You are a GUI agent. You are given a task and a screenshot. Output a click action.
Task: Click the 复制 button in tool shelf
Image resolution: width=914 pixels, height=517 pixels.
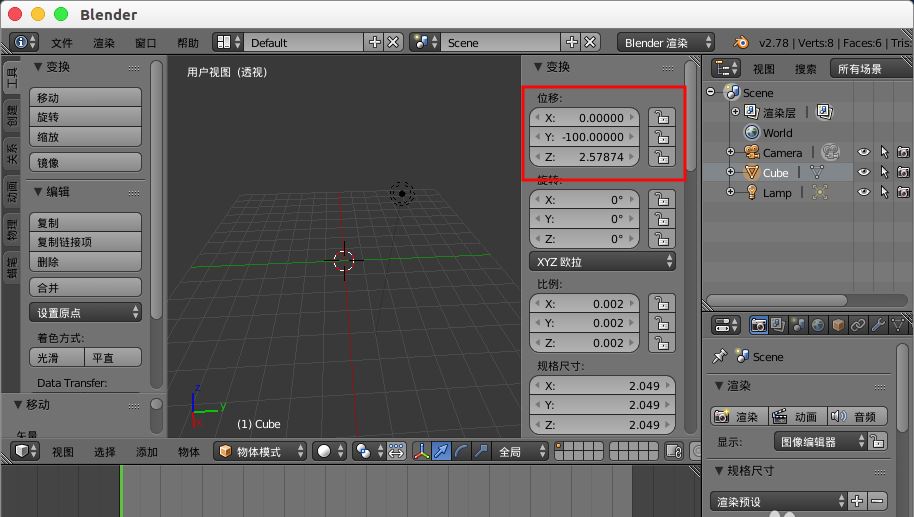(x=86, y=223)
